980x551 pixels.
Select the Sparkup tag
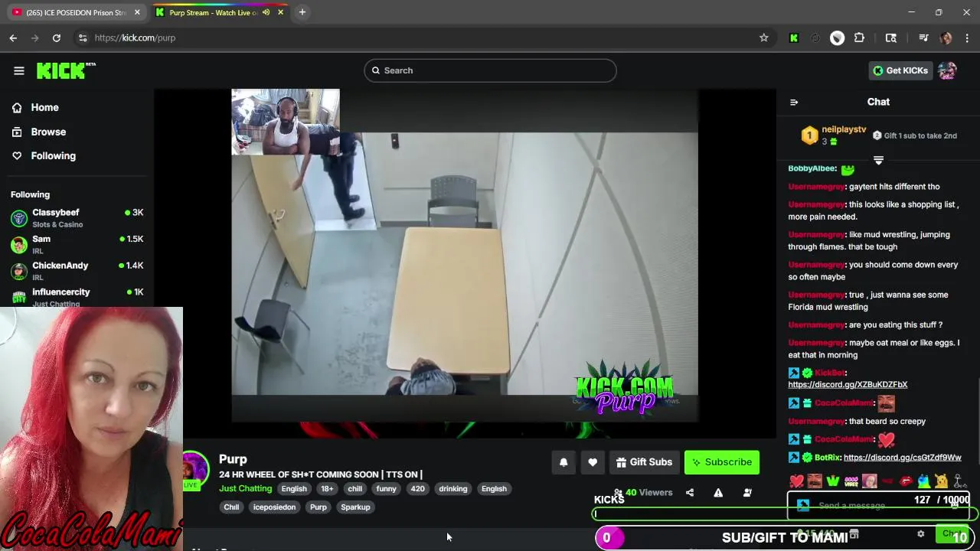click(355, 507)
